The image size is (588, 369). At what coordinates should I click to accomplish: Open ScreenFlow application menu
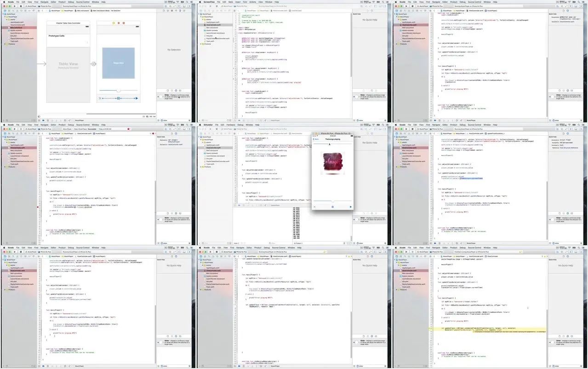tap(209, 2)
